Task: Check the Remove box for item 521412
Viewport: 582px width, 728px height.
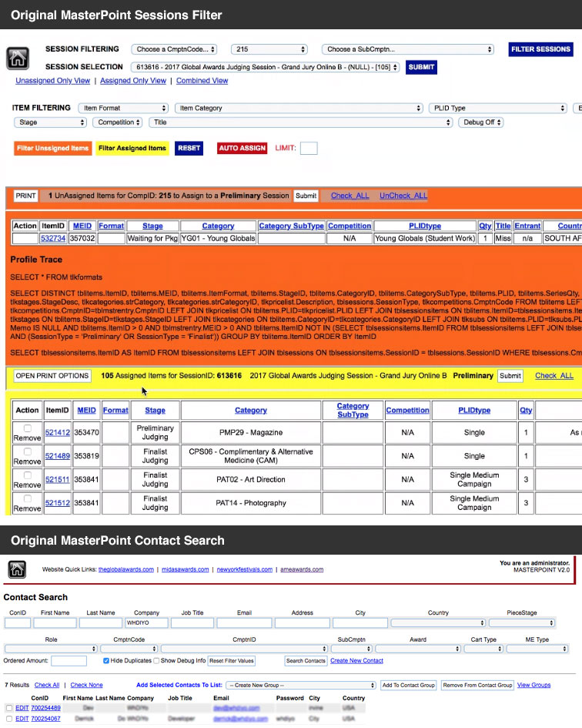Action: [x=27, y=428]
